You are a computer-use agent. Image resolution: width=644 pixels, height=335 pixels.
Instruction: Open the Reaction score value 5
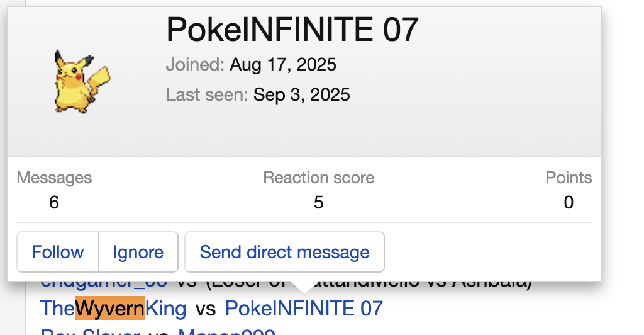[319, 203]
